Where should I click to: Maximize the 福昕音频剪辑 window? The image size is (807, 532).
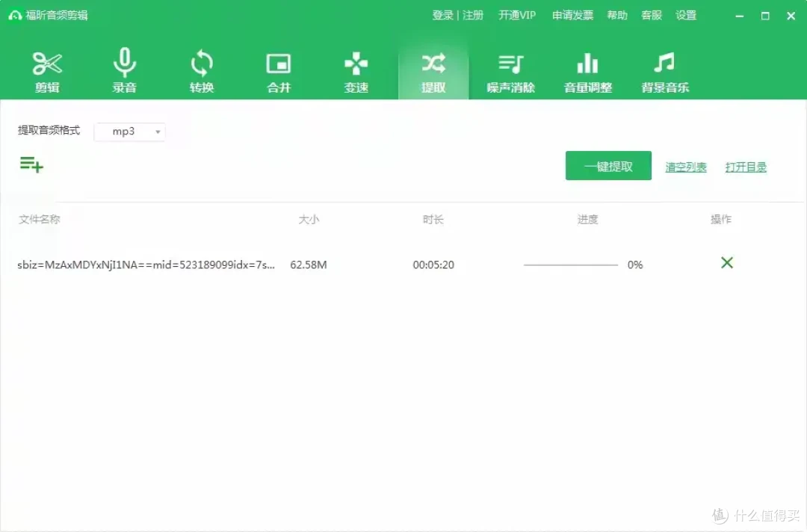click(765, 16)
